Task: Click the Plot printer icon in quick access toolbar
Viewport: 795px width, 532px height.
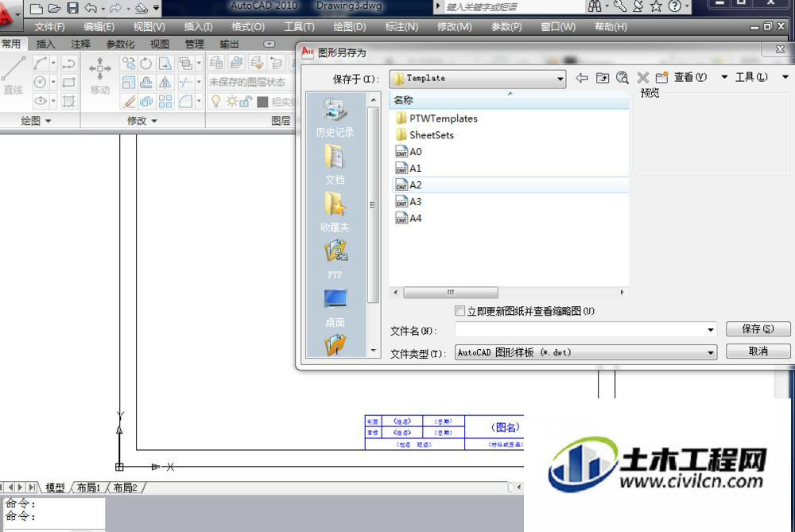Action: 141,8
